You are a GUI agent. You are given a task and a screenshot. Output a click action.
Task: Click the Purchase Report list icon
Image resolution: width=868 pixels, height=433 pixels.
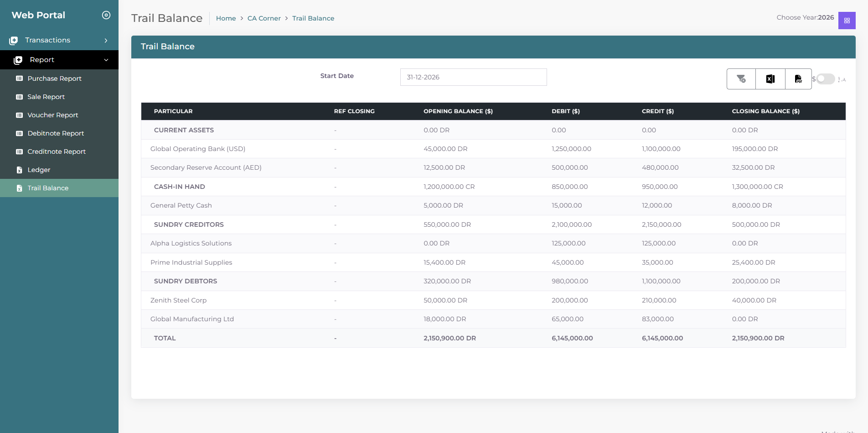[19, 78]
